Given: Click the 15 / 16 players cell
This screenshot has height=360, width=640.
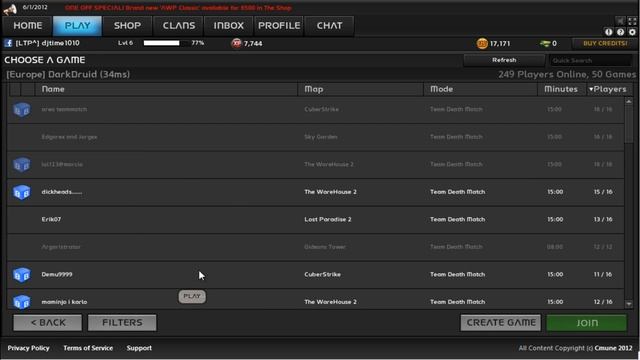Looking at the screenshot, I should (x=603, y=192).
